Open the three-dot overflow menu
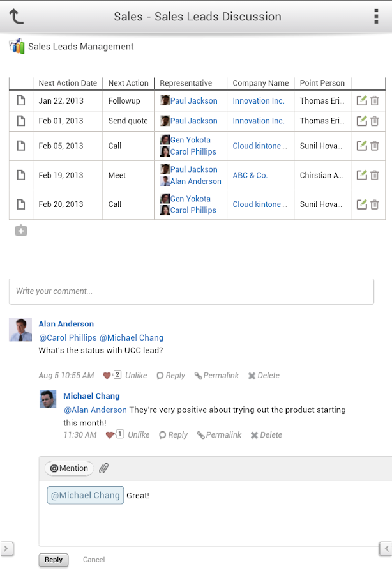This screenshot has width=392, height=575. pyautogui.click(x=375, y=17)
